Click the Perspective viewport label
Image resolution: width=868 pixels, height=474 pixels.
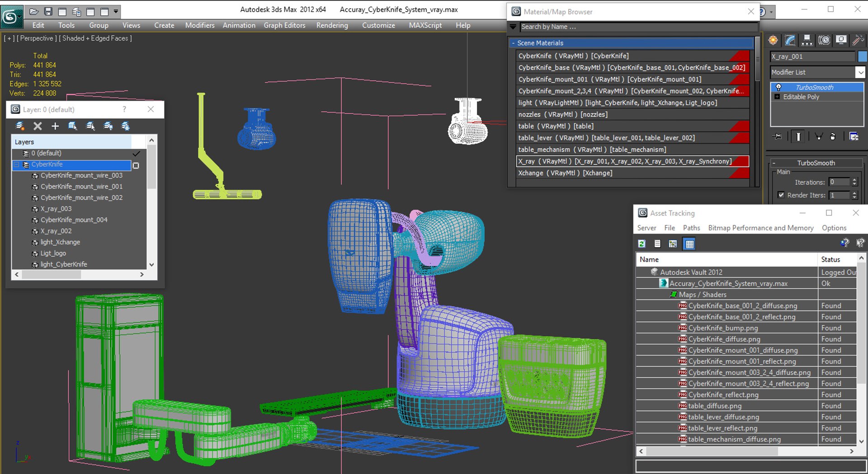tap(37, 38)
